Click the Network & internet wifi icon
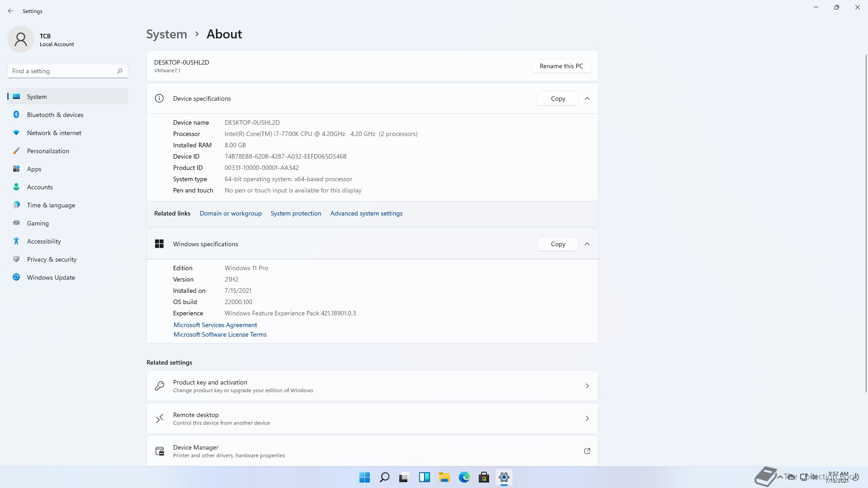868x488 pixels. pyautogui.click(x=16, y=133)
